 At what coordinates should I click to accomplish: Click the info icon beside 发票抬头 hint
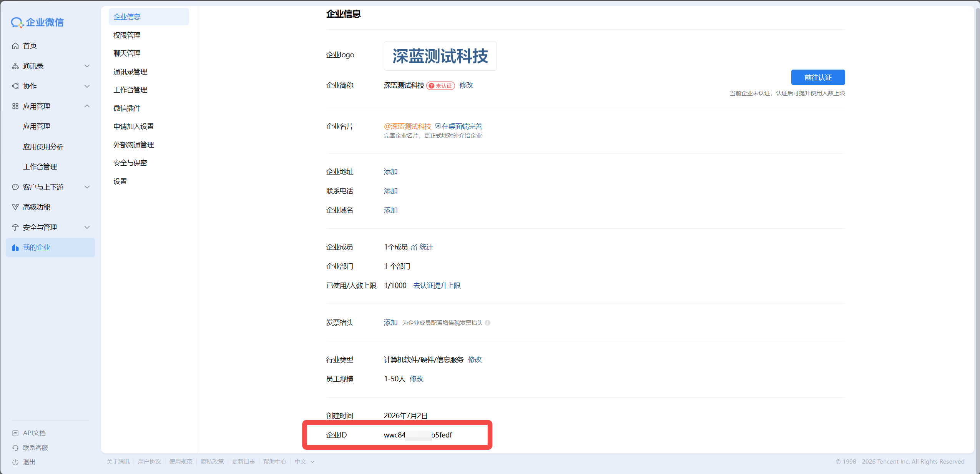point(487,323)
